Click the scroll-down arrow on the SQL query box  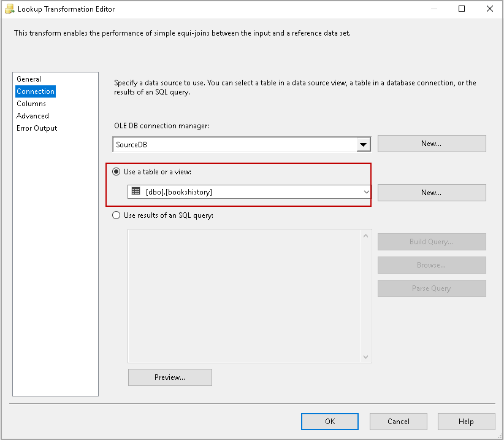(x=366, y=357)
